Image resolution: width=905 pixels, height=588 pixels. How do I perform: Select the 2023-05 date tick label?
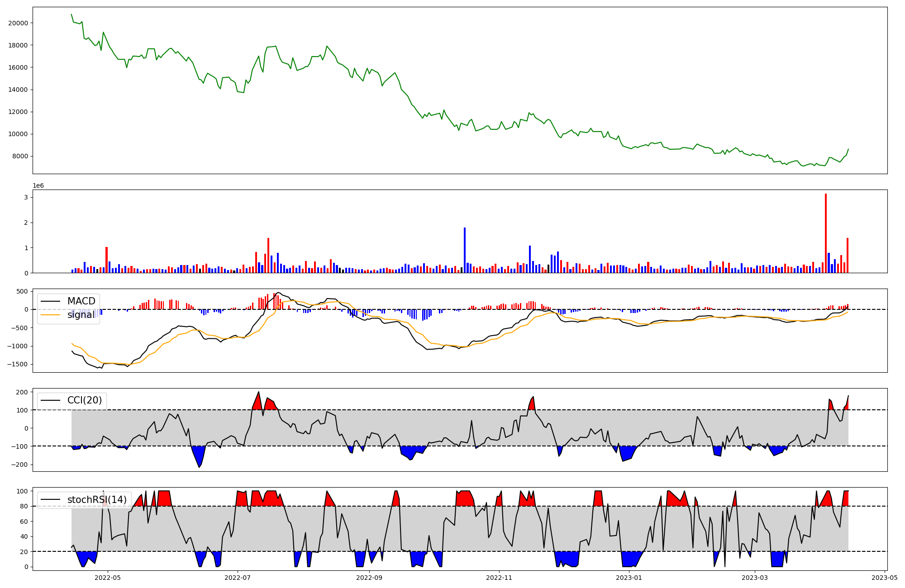click(885, 578)
